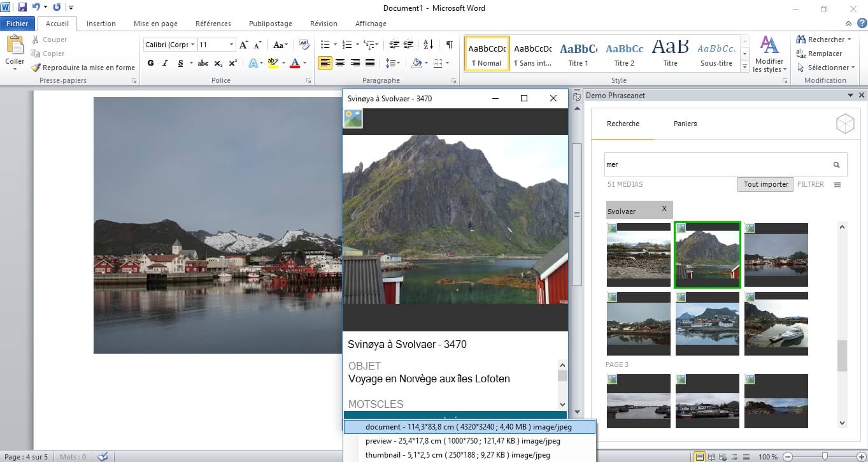Select align left paragraph icon
Viewport: 868px width, 462px height.
coord(325,63)
